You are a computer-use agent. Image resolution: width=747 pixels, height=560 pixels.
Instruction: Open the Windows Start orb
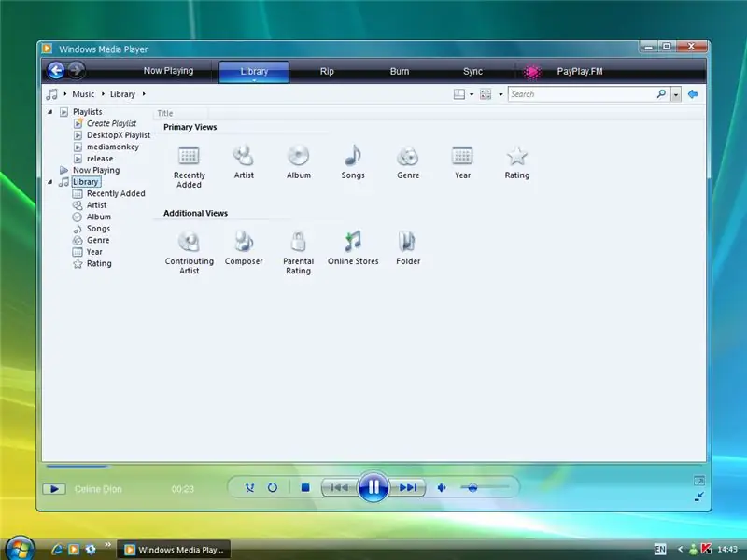[20, 547]
